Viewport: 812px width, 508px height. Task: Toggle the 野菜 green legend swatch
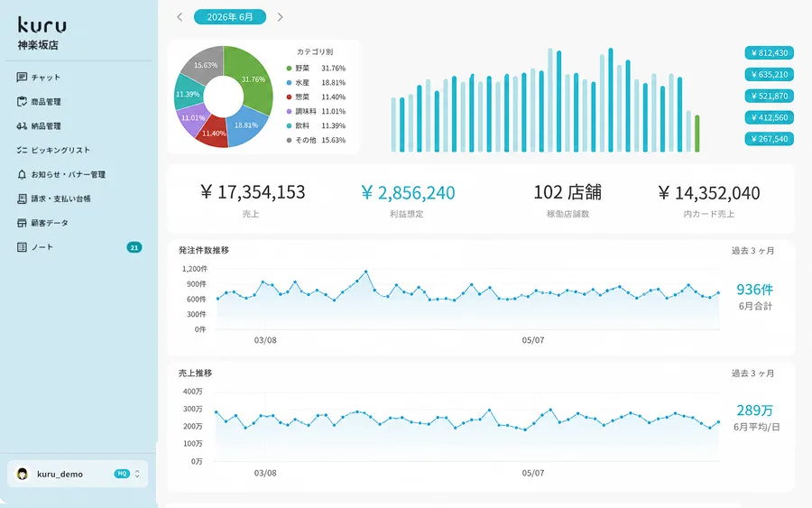[289, 69]
